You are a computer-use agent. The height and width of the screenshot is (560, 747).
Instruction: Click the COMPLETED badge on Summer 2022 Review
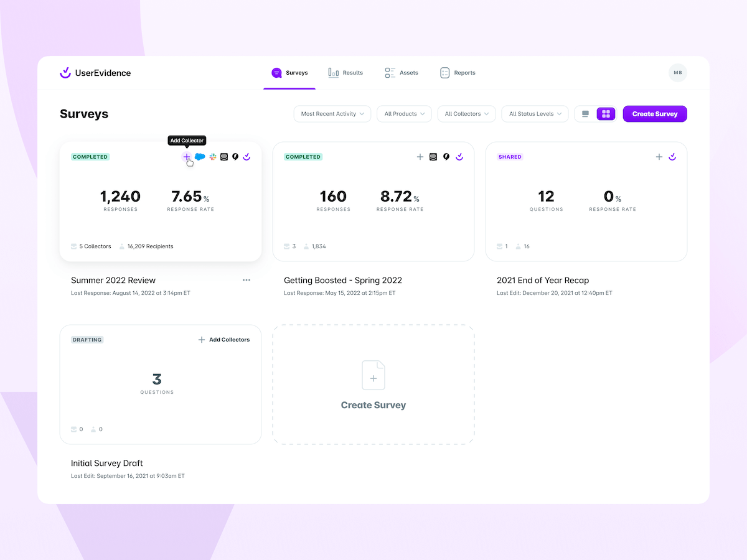[90, 157]
